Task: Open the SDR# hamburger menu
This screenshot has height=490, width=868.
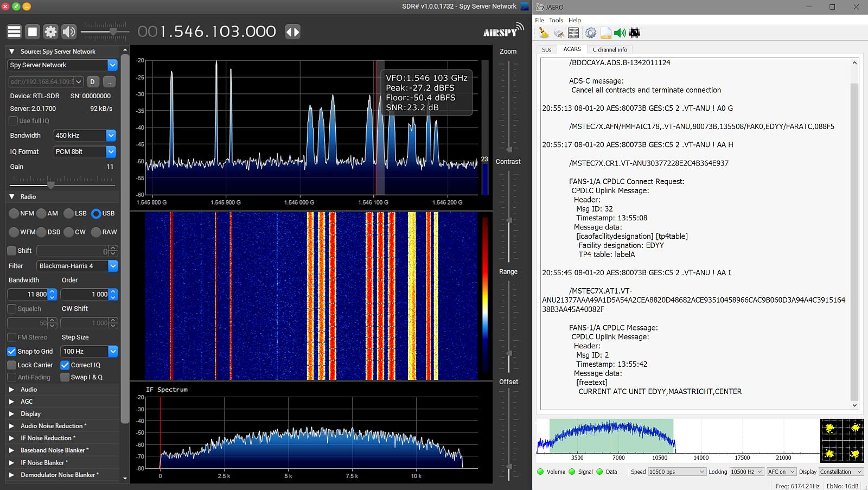Action: (x=14, y=31)
